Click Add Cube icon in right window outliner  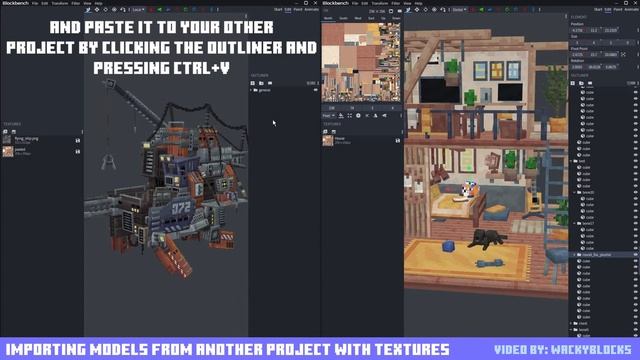573,83
